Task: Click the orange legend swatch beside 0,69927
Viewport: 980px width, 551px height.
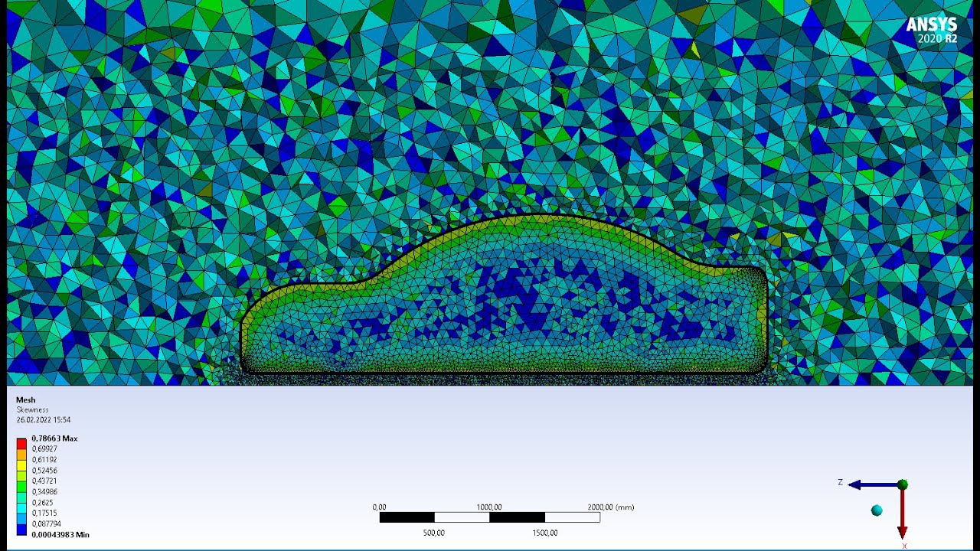Action: [x=21, y=454]
